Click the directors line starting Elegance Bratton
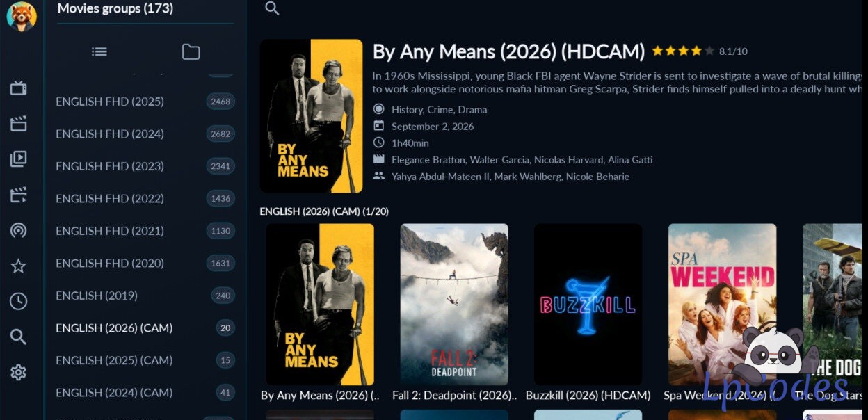The image size is (868, 420). [x=522, y=159]
